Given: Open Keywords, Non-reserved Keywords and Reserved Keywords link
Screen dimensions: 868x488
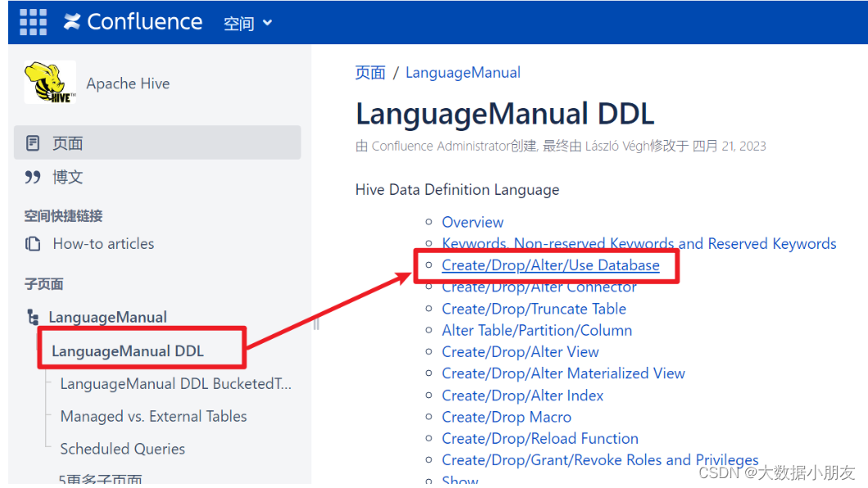Looking at the screenshot, I should pyautogui.click(x=639, y=244).
